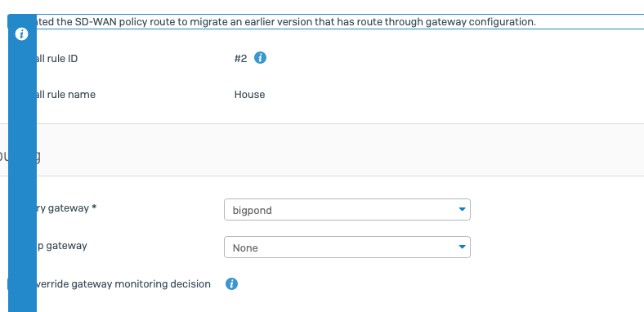Screen dimensions: 644x312
Task: Click the House firewall rule name value
Action: click(x=250, y=95)
